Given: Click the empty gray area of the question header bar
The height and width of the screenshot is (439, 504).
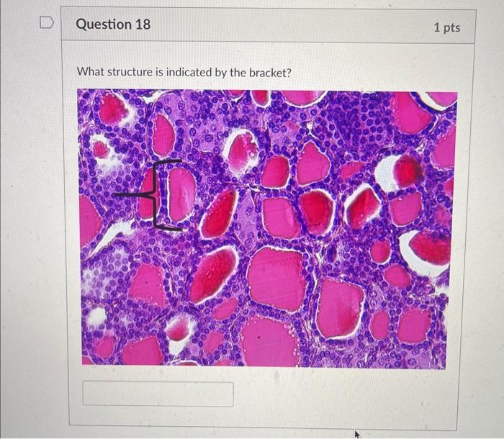Looking at the screenshot, I should [289, 25].
